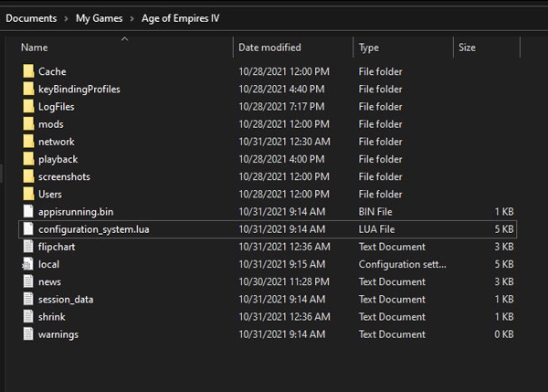Image resolution: width=548 pixels, height=392 pixels.
Task: Click the Type column header
Action: coord(369,48)
